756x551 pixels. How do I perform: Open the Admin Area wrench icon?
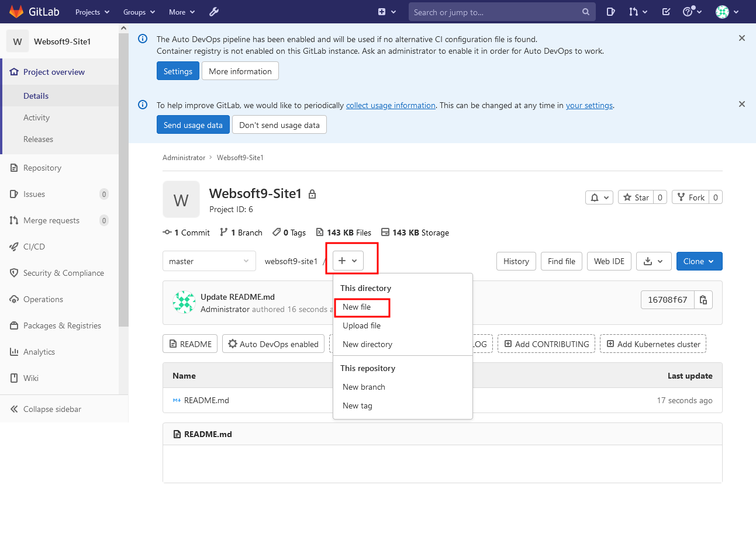[x=214, y=12]
